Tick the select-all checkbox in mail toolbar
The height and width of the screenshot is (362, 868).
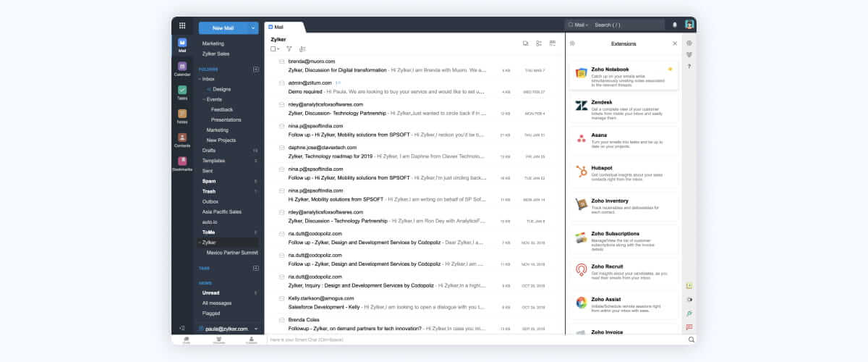point(273,49)
